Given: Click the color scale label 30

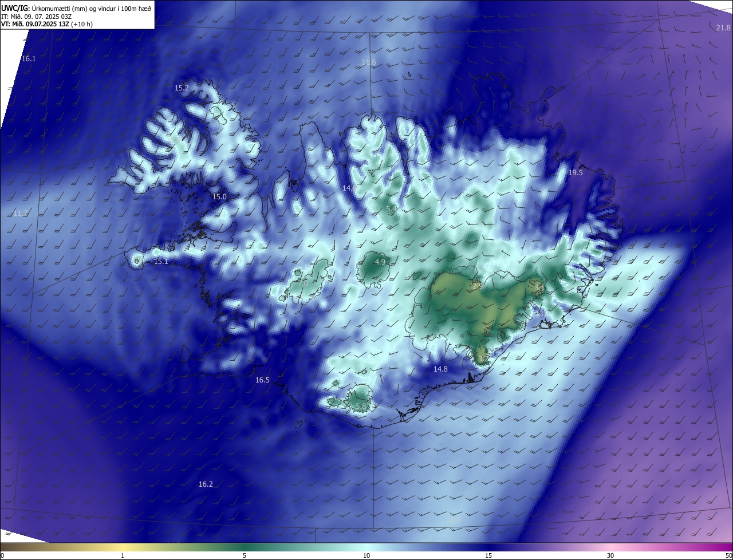Looking at the screenshot, I should 610,555.
